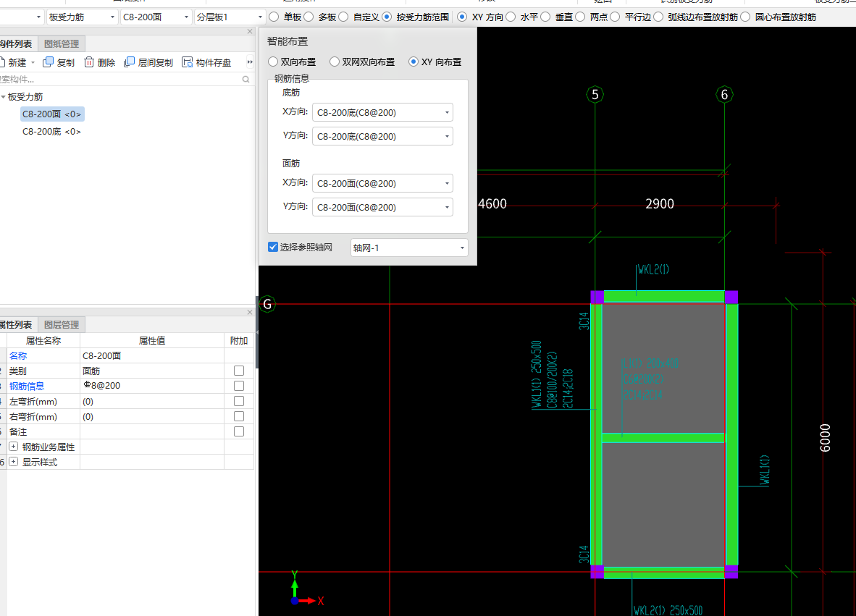Open C8-200面 component dropdown in toolbar
Image resolution: width=856 pixels, height=616 pixels.
click(156, 17)
